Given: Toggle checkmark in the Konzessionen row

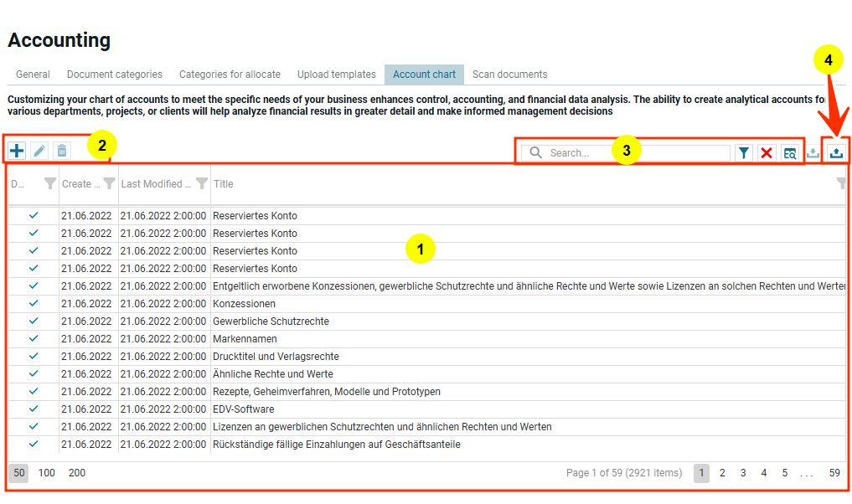Looking at the screenshot, I should [x=34, y=304].
